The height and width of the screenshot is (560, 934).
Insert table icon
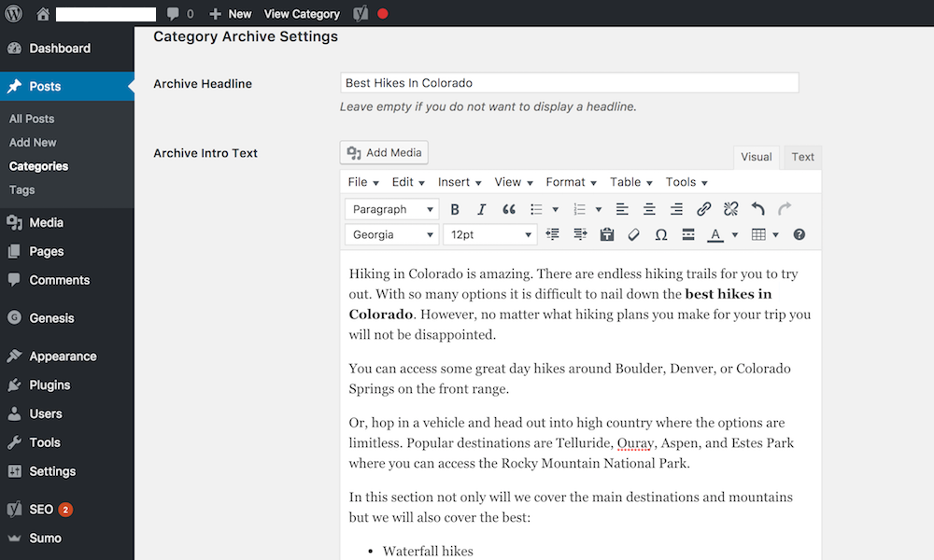758,234
